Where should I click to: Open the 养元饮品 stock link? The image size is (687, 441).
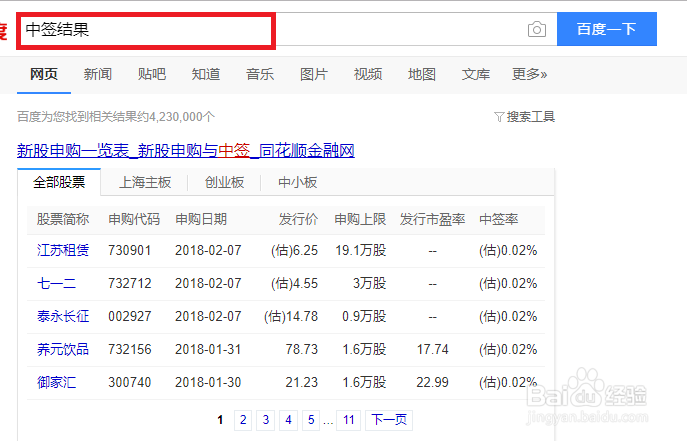click(63, 349)
